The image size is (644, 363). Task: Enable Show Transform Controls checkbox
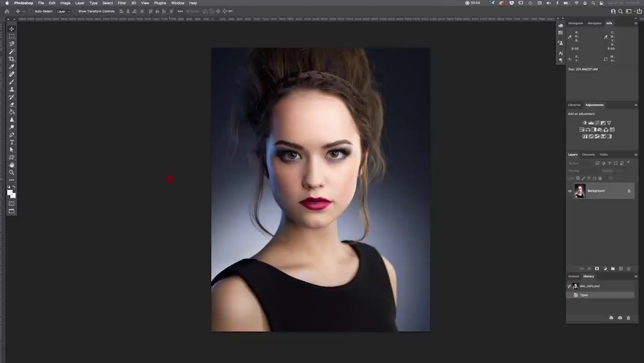pos(75,11)
